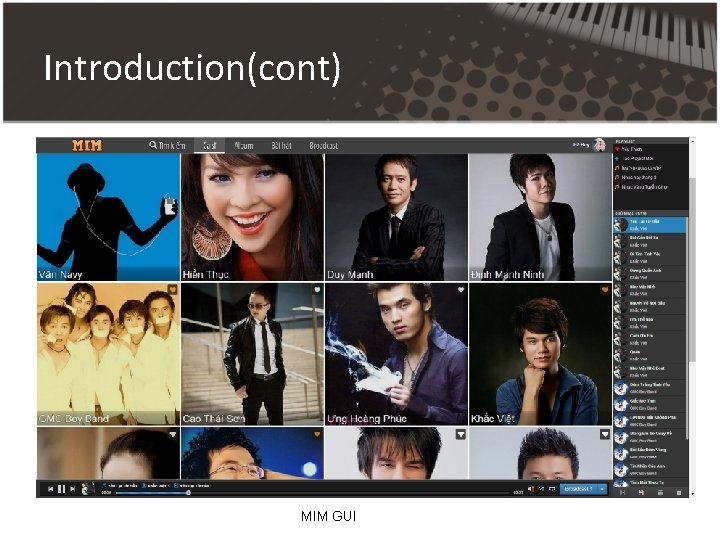The width and height of the screenshot is (720, 540).
Task: Toggle repeat in the player bar
Action: [x=552, y=489]
